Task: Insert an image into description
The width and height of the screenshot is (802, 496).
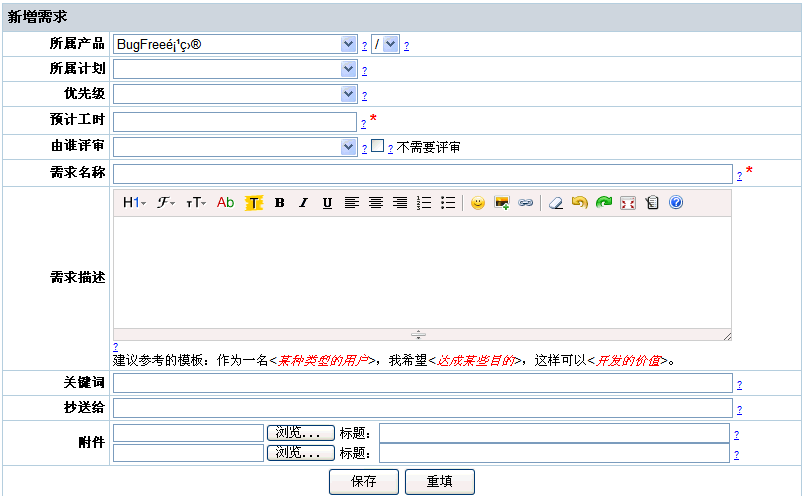Action: point(502,202)
